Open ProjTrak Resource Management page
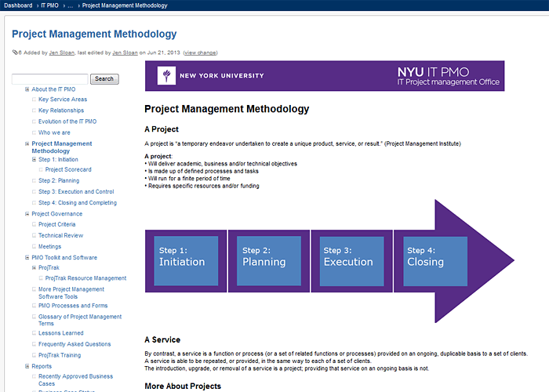The image size is (549, 392). (x=85, y=278)
